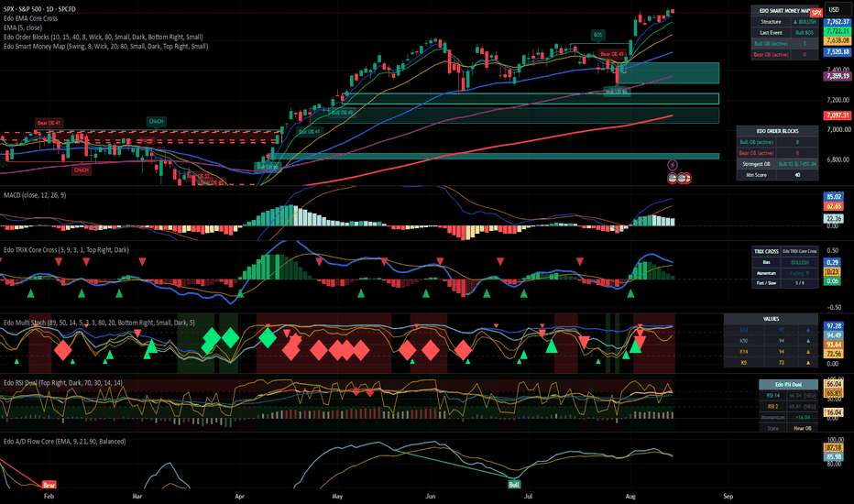Click the RSI 14 table row
854x504 pixels.
coord(788,396)
